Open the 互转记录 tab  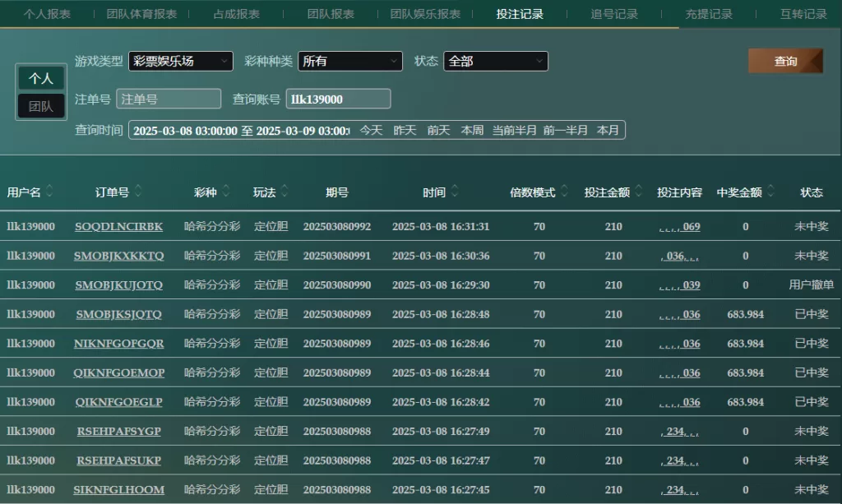click(803, 14)
